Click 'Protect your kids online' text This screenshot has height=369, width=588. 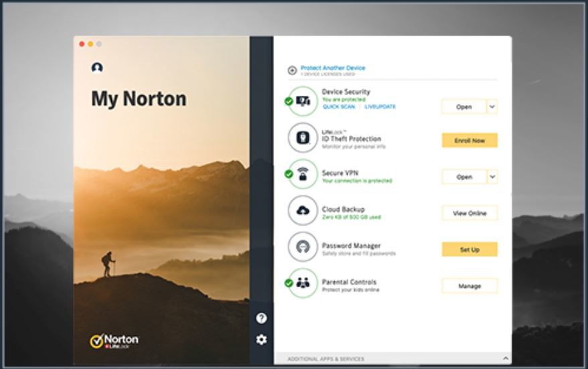pyautogui.click(x=351, y=290)
